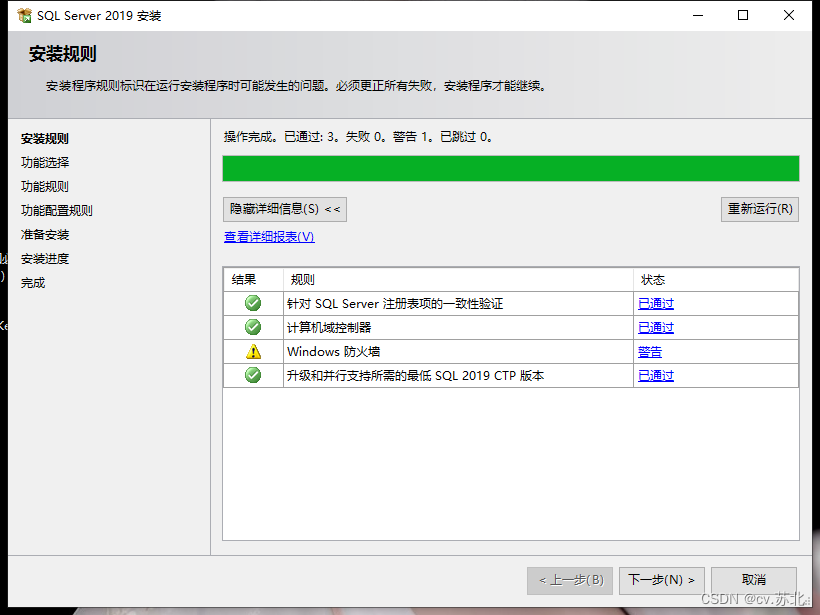This screenshot has width=820, height=615.
Task: Click the green check icon for 计算机域控制器 rule
Action: [x=253, y=327]
